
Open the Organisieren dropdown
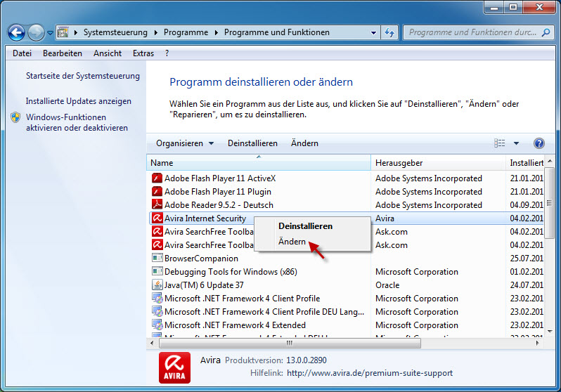click(x=185, y=143)
